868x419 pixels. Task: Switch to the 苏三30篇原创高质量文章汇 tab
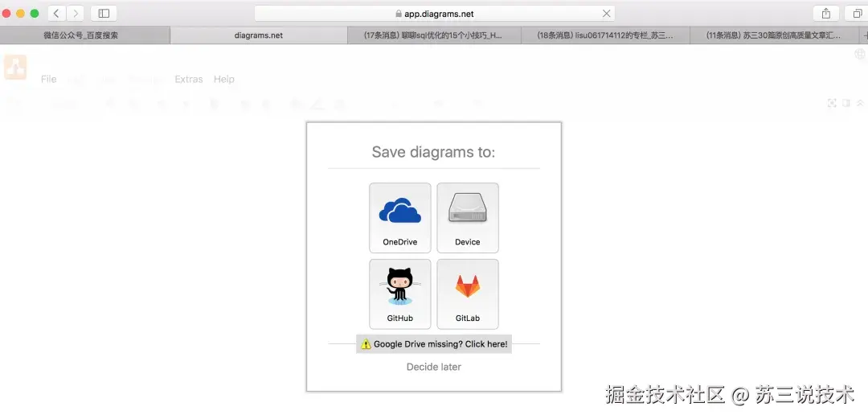(x=774, y=35)
